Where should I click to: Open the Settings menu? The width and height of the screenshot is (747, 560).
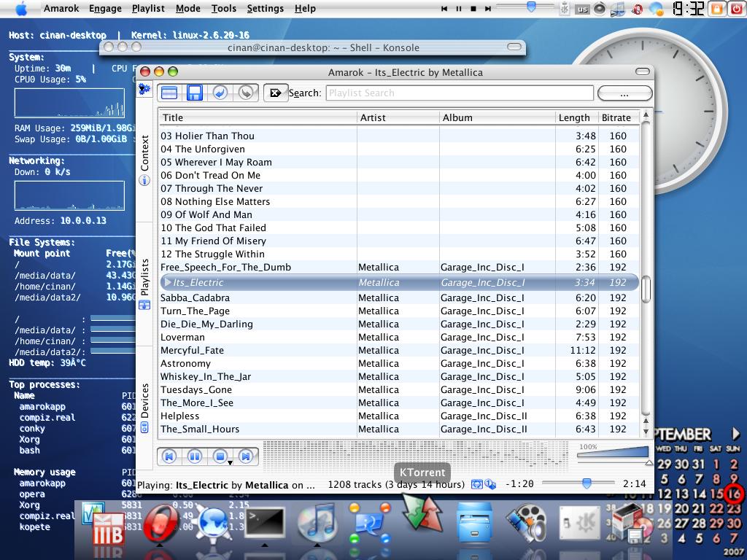coord(266,9)
